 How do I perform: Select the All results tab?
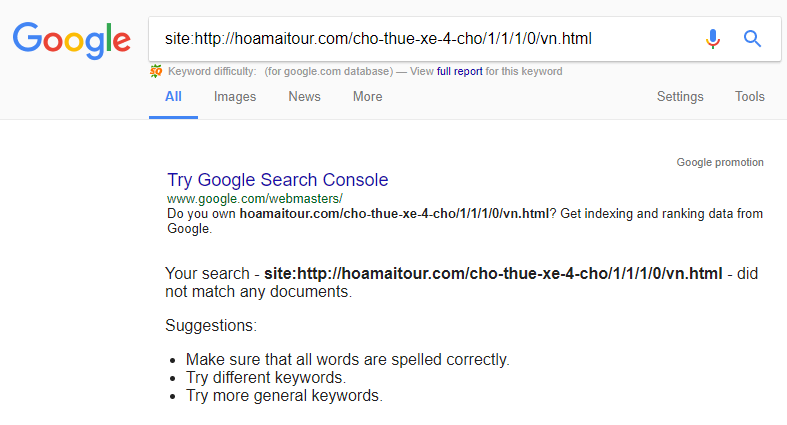(x=173, y=96)
